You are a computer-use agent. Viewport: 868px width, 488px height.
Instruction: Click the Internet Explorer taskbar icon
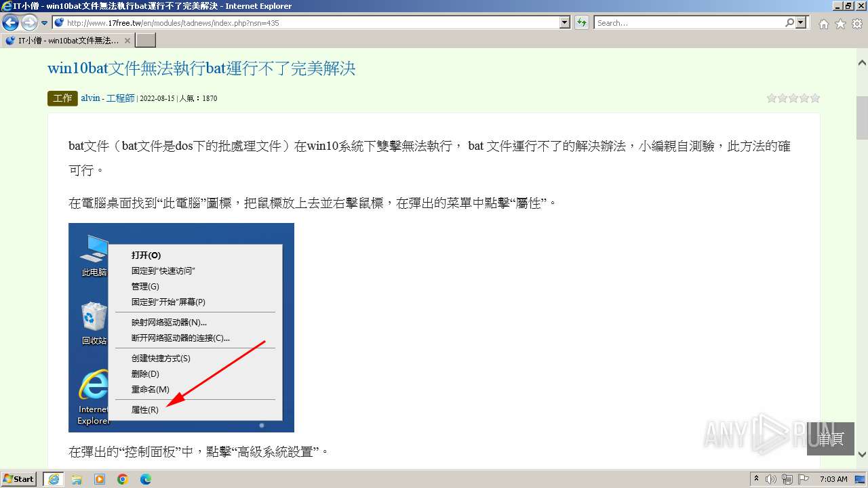point(54,479)
